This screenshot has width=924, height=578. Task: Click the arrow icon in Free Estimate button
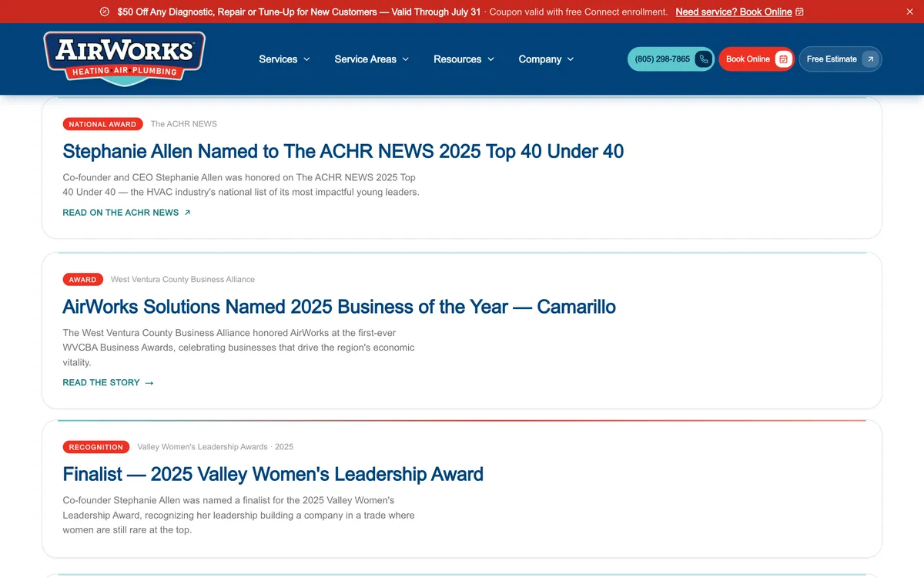click(870, 59)
